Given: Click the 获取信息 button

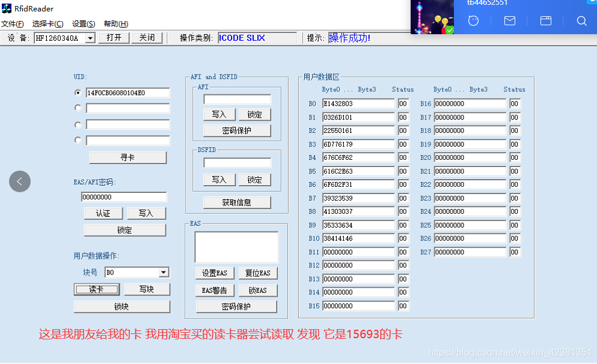Looking at the screenshot, I should click(x=237, y=202).
